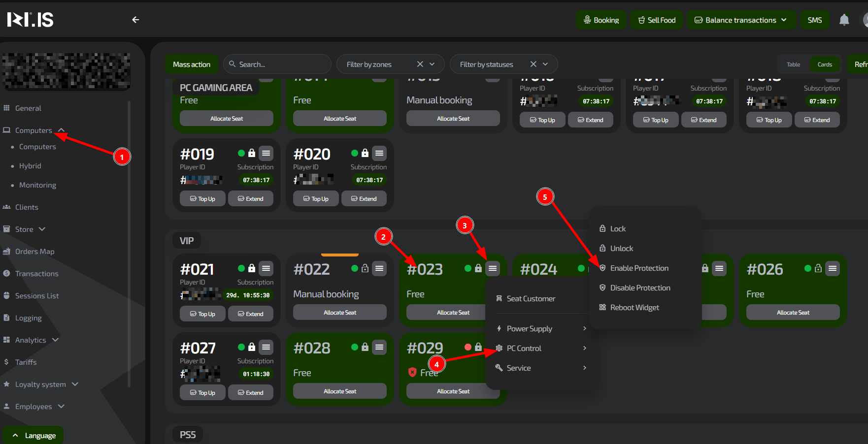Switch to Cards view
Image resolution: width=868 pixels, height=444 pixels.
pos(825,64)
